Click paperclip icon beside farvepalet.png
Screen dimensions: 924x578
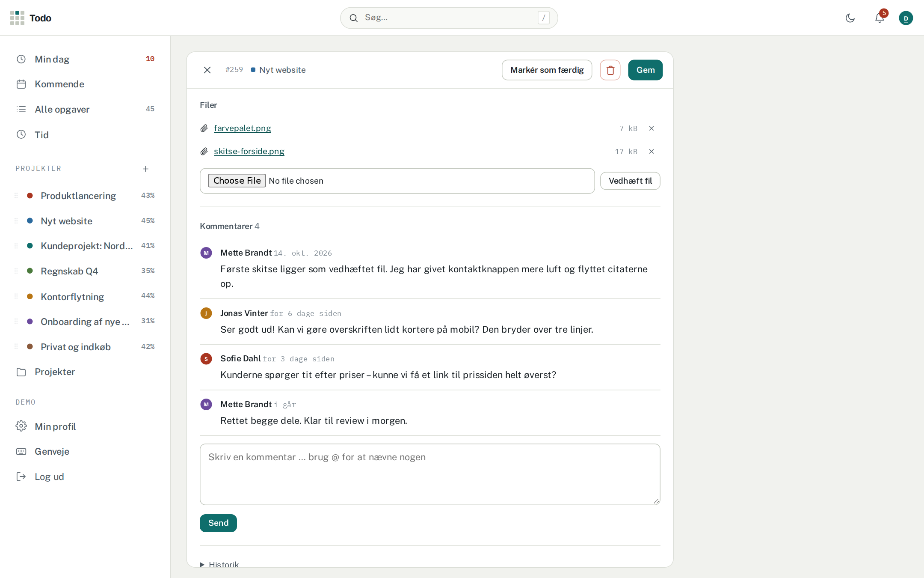204,128
